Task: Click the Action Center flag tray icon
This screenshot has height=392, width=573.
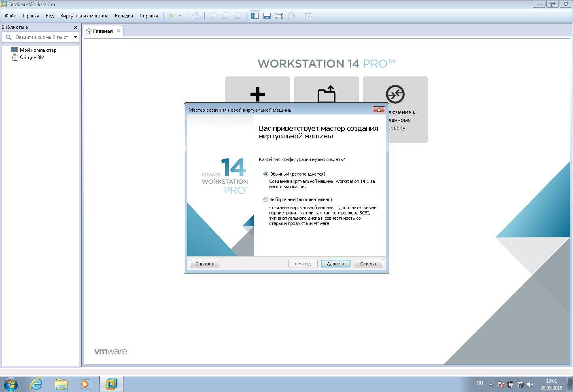Action: coord(501,384)
